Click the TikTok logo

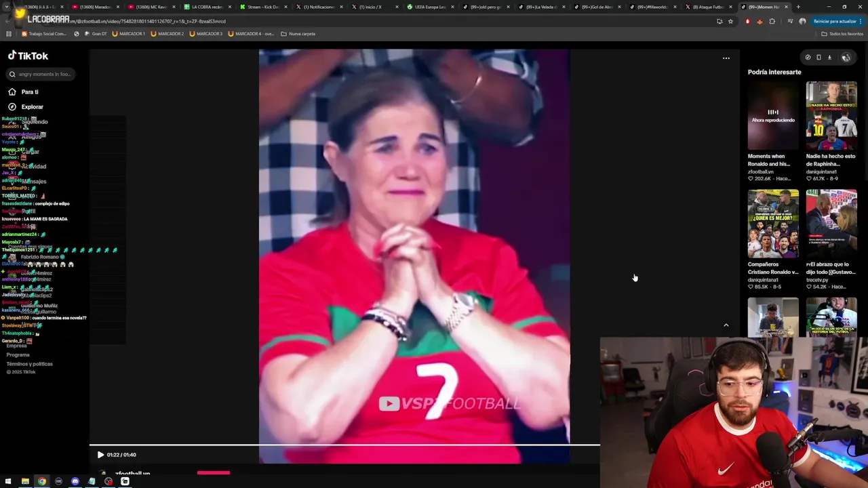point(28,56)
